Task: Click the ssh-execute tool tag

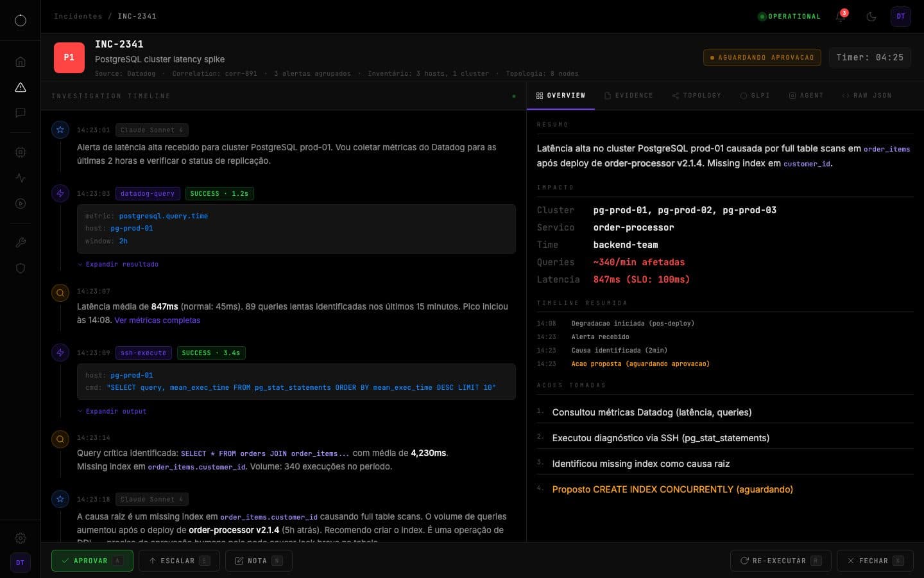Action: pos(144,353)
